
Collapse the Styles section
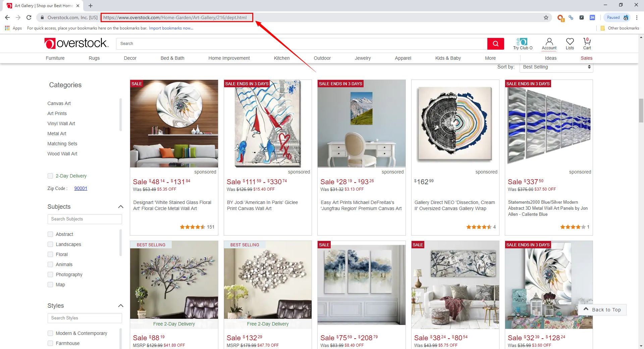pos(120,306)
